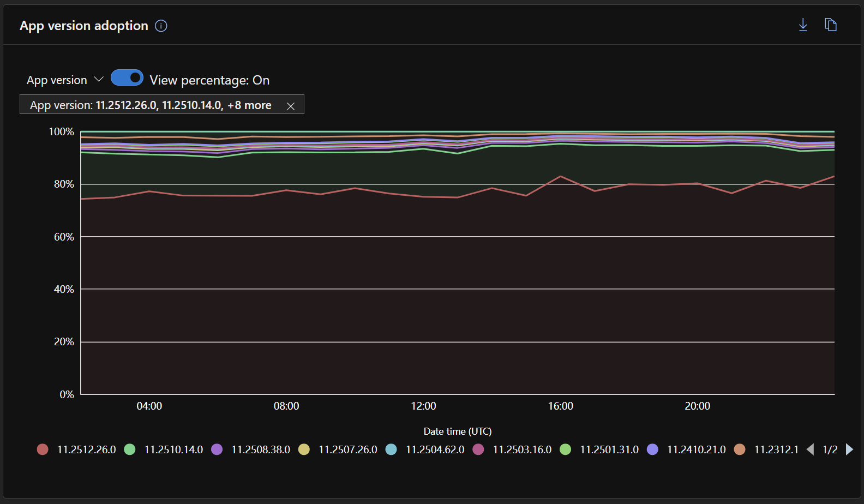
Task: Remove the App version filter chip
Action: coord(291,106)
